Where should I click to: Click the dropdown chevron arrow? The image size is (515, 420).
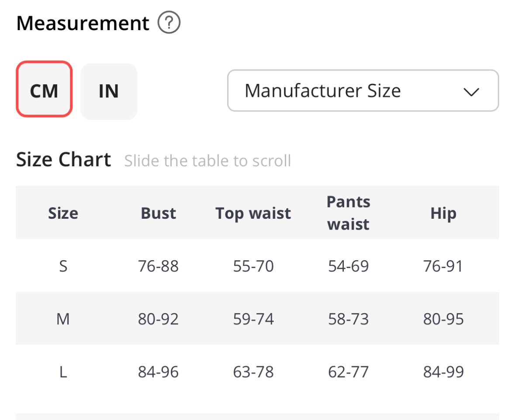[x=471, y=92]
